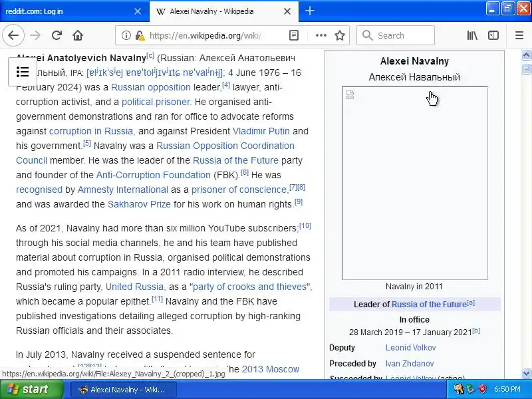The image size is (532, 399).
Task: Open the Amnesty International link
Action: tap(123, 190)
